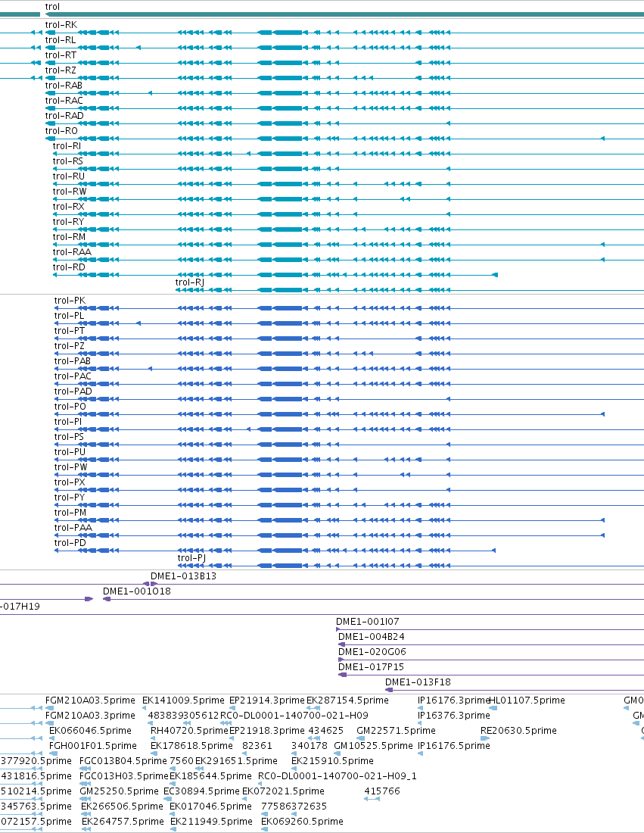Click the trol-RK transcript label
The height and width of the screenshot is (833, 644).
pyautogui.click(x=61, y=25)
